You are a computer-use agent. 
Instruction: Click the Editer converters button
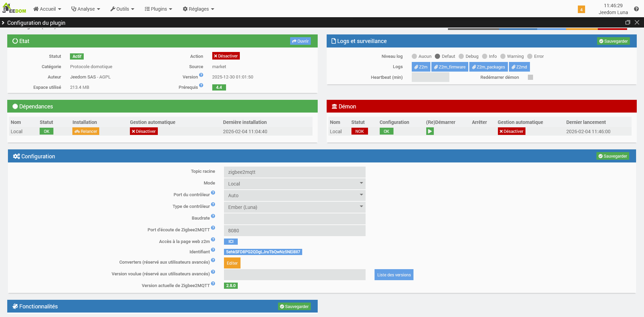[232, 263]
